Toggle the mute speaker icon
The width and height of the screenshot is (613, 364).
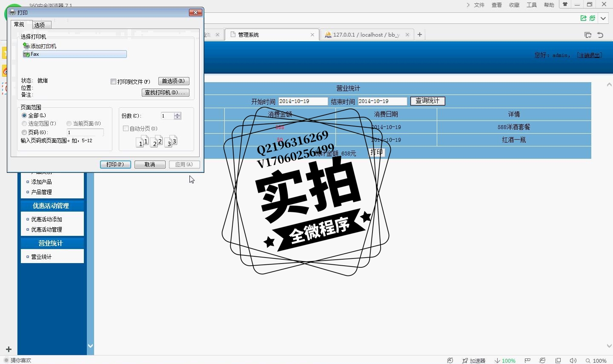(573, 361)
